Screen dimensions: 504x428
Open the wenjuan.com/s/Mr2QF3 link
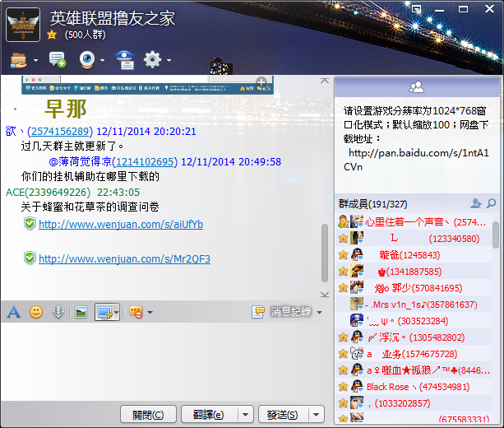(x=124, y=259)
